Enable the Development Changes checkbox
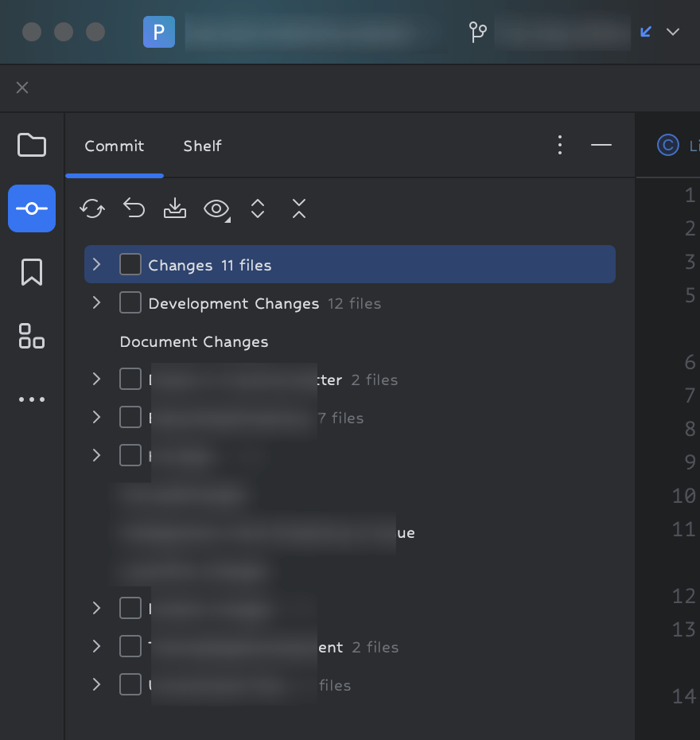Image resolution: width=700 pixels, height=740 pixels. pyautogui.click(x=130, y=302)
